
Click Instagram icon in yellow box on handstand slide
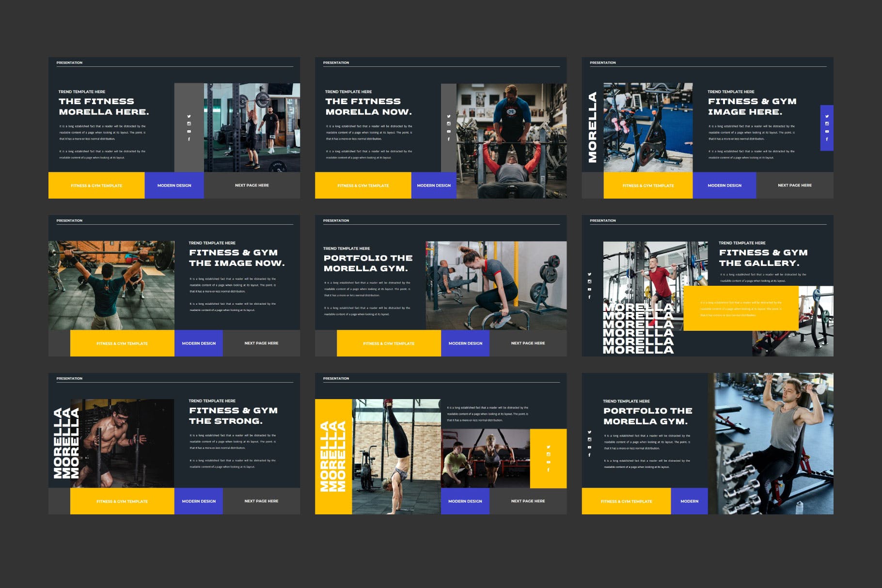(549, 454)
